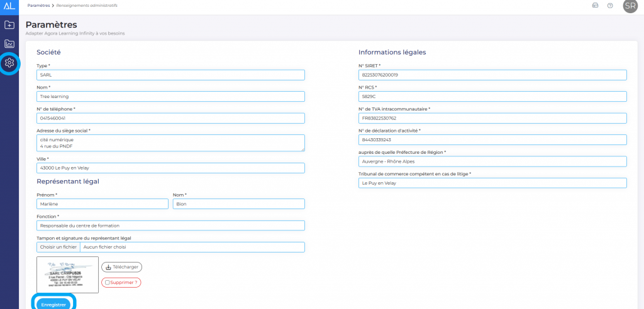
Task: Click the signature stamp thumbnail
Action: (67, 274)
